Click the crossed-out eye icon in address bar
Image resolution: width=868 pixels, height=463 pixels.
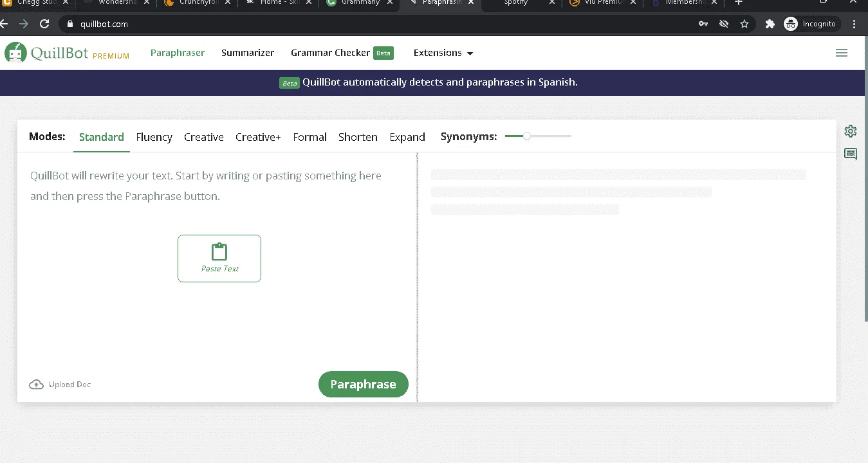724,24
